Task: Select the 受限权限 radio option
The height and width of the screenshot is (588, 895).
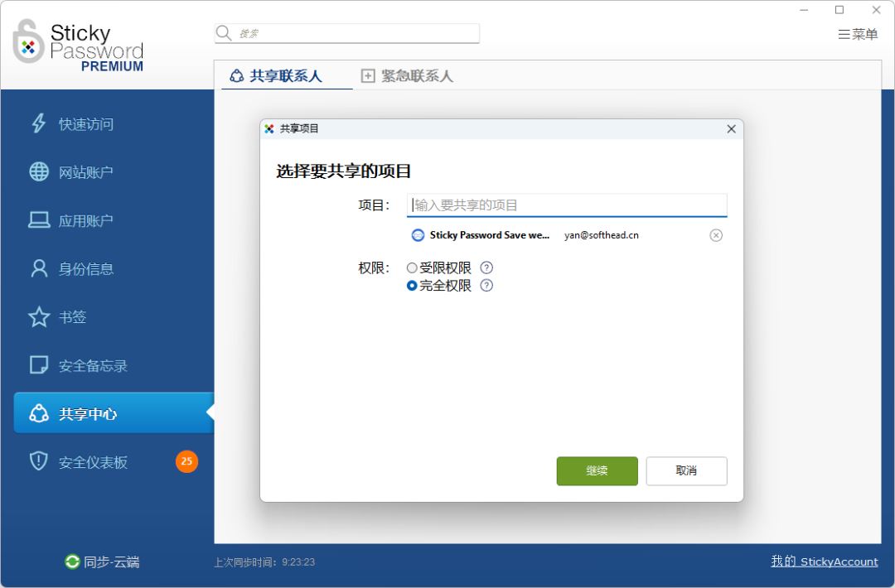Action: coord(412,268)
